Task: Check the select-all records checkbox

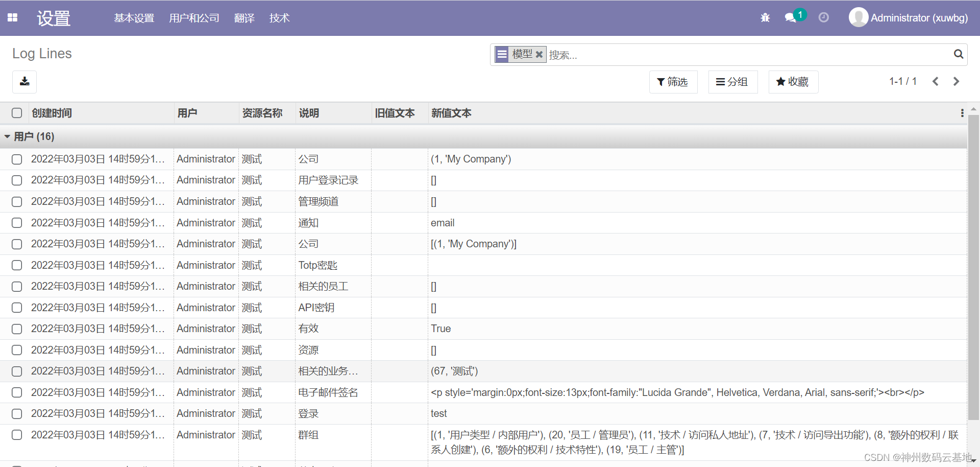Action: [17, 113]
